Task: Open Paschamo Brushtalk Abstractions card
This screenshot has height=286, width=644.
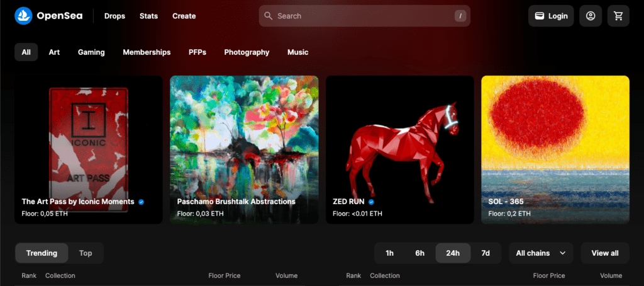Action: [244, 150]
